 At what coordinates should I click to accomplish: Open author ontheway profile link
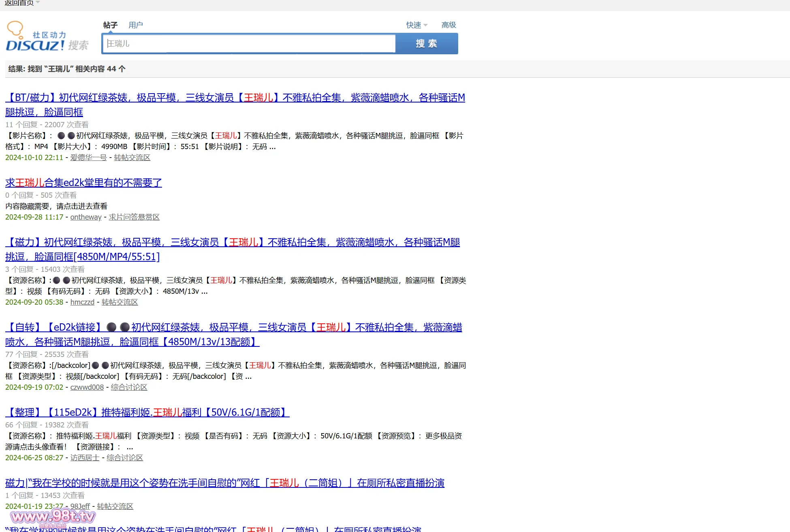click(86, 217)
